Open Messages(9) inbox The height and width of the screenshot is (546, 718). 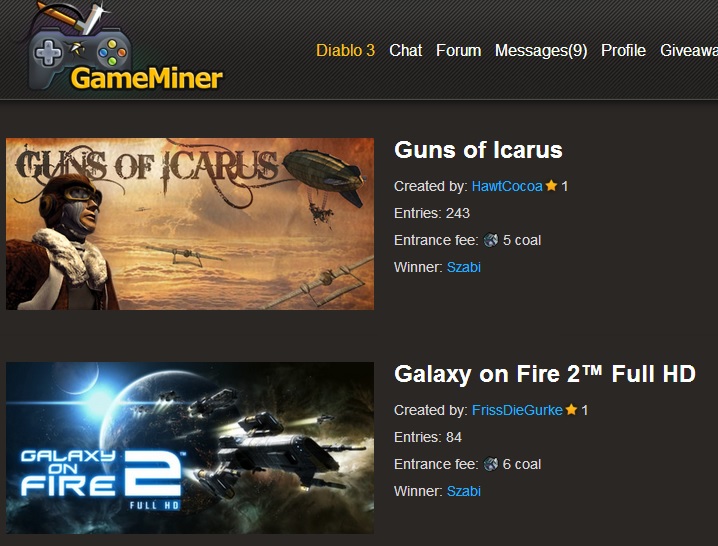541,50
